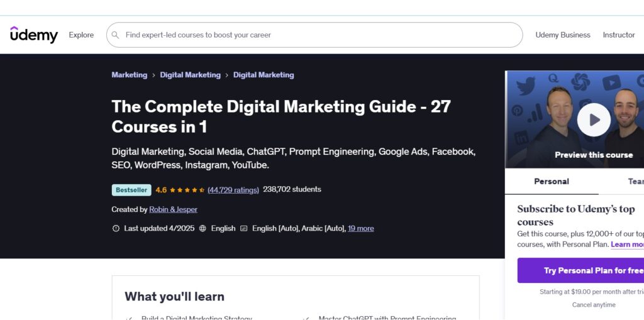Open Udemy Business from top navigation
This screenshot has width=644, height=320.
[562, 35]
